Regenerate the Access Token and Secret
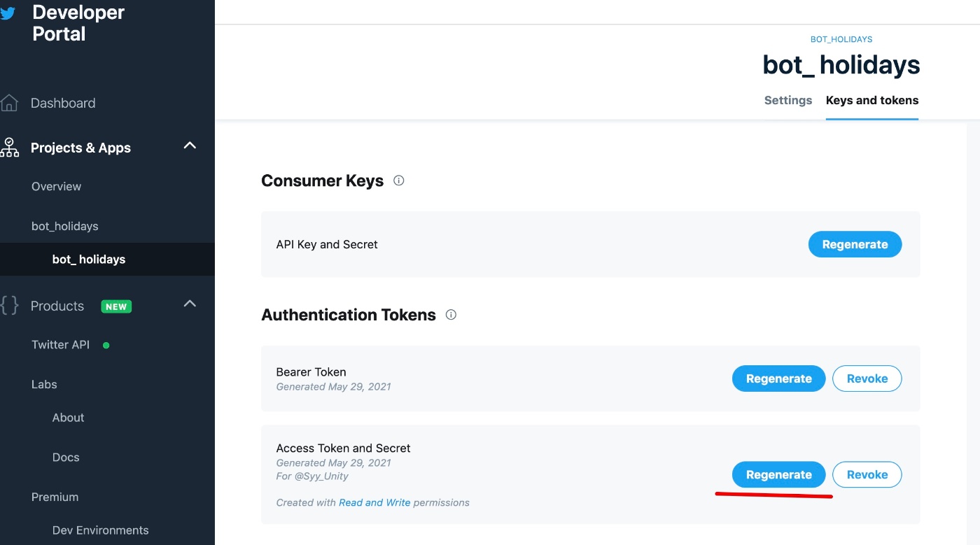Image resolution: width=980 pixels, height=545 pixels. pyautogui.click(x=778, y=474)
